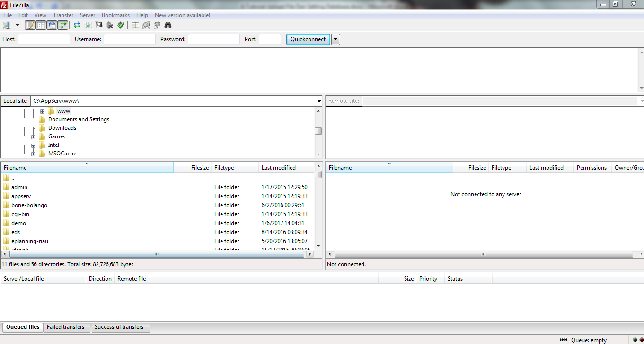Click the Quickconnect button
The height and width of the screenshot is (344, 644).
pos(308,39)
